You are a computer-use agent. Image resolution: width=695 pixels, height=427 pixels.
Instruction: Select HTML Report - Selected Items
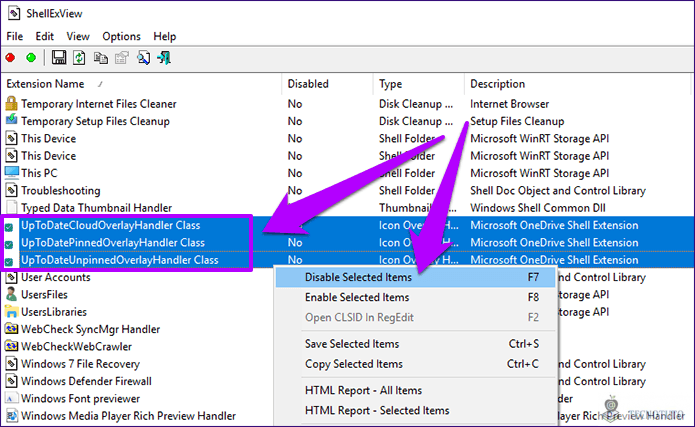point(415,410)
